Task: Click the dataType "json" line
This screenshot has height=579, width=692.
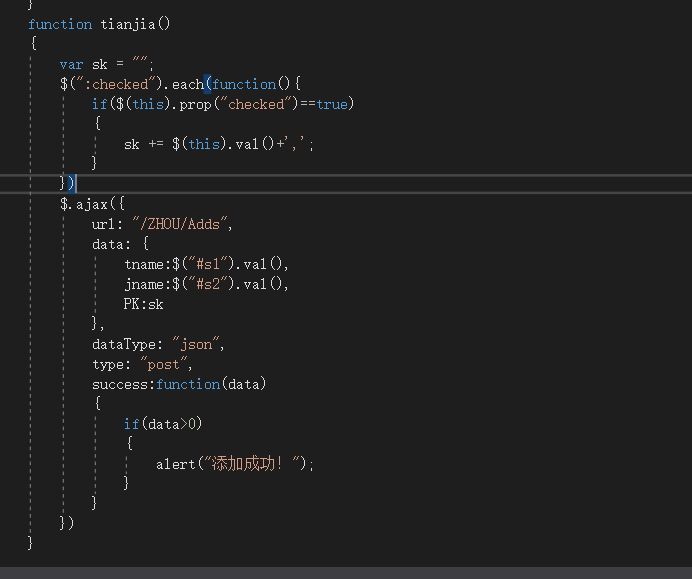Action: point(158,344)
